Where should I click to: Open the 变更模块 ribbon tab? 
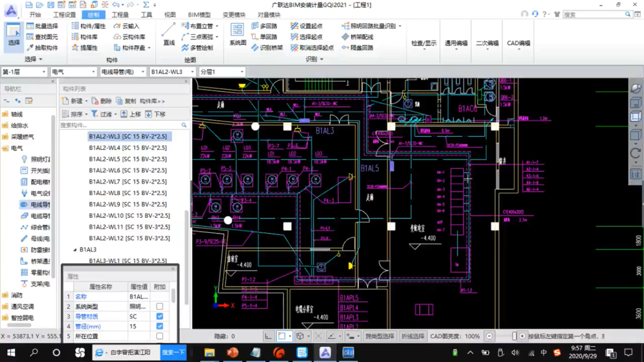[234, 15]
